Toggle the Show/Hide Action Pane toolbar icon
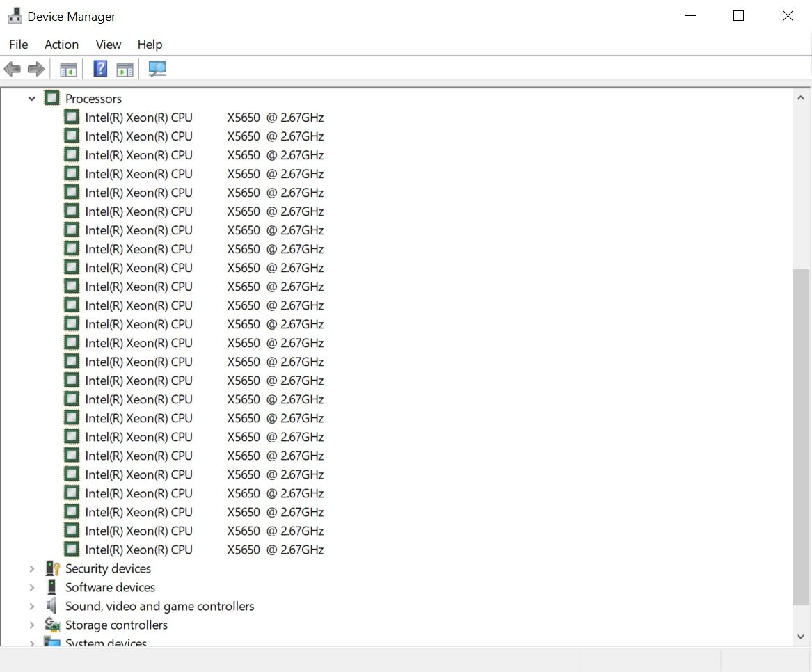812x672 pixels. [125, 70]
